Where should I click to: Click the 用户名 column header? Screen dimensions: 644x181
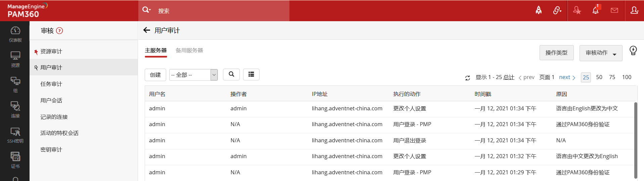tap(157, 94)
